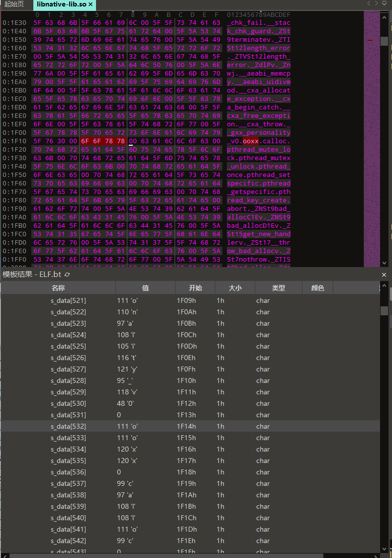Click the hex editor scroll-down arrow
Screen dimensions: 392x558
point(384,263)
